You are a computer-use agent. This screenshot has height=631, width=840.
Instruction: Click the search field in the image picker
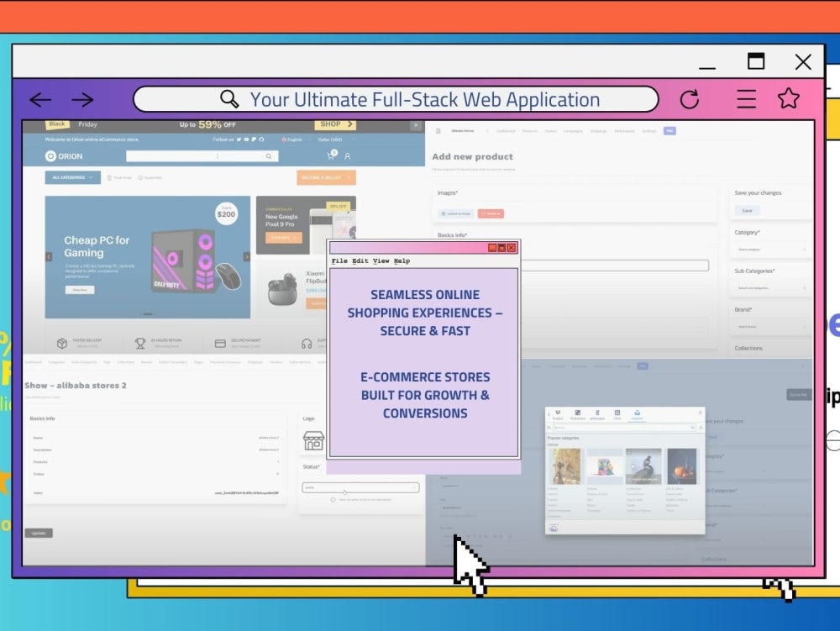point(624,428)
